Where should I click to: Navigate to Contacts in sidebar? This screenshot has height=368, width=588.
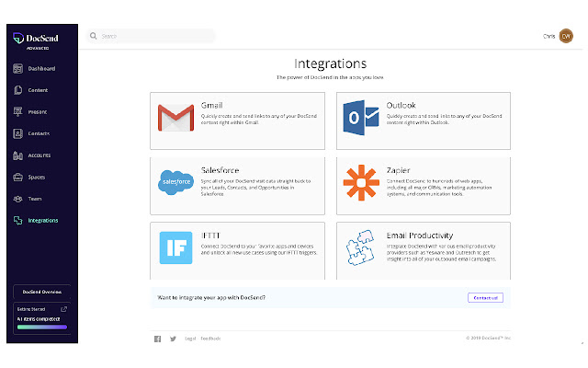coord(39,133)
